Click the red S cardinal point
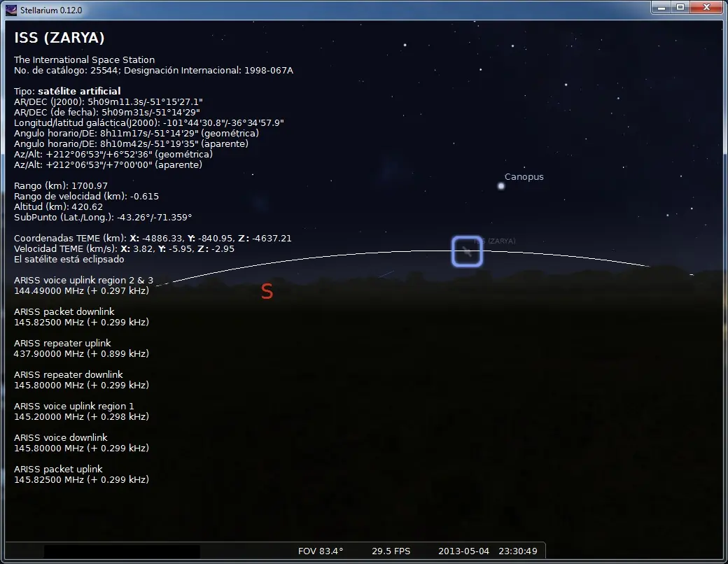The width and height of the screenshot is (728, 564). point(267,292)
